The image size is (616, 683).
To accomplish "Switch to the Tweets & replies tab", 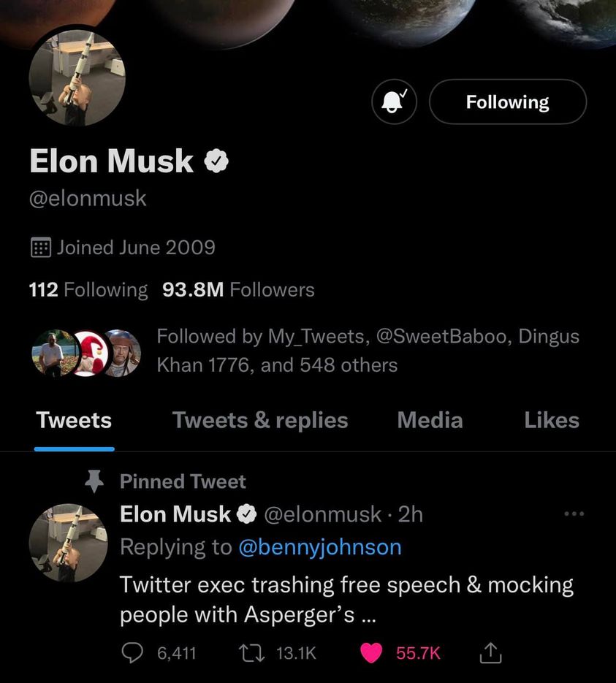I will pyautogui.click(x=259, y=420).
